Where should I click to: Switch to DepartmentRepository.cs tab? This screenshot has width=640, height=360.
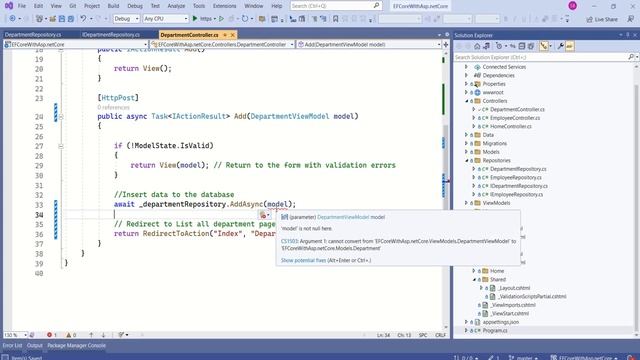click(33, 35)
